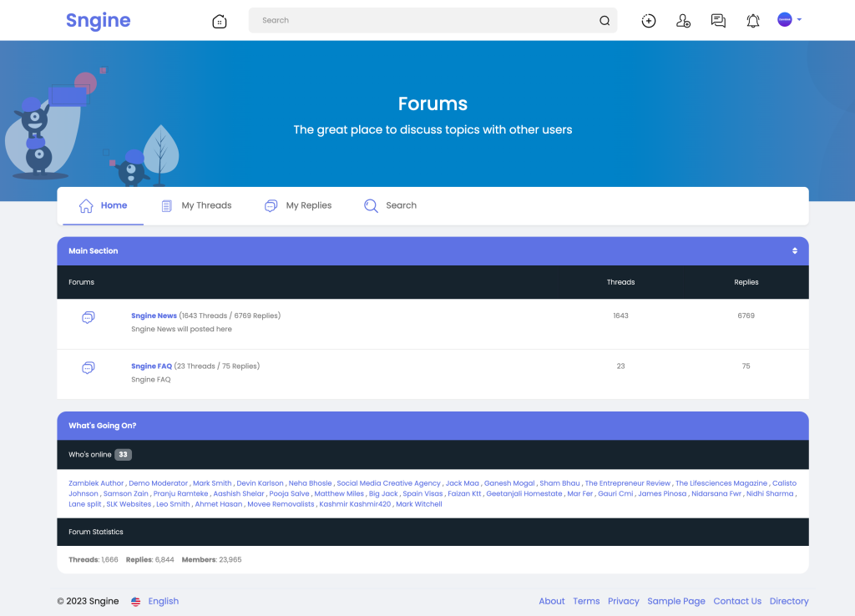Open the Sngine News forum link
This screenshot has height=616, width=855.
(x=154, y=316)
